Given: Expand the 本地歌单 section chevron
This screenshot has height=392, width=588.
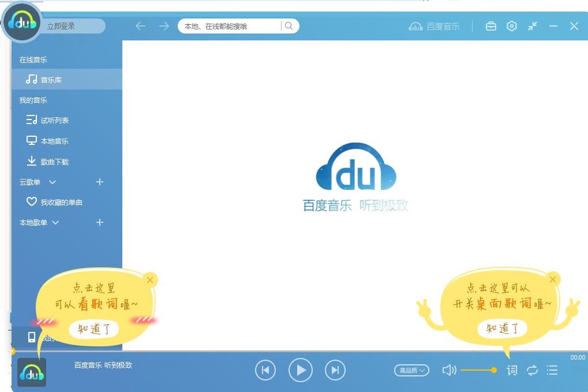Looking at the screenshot, I should (x=55, y=223).
